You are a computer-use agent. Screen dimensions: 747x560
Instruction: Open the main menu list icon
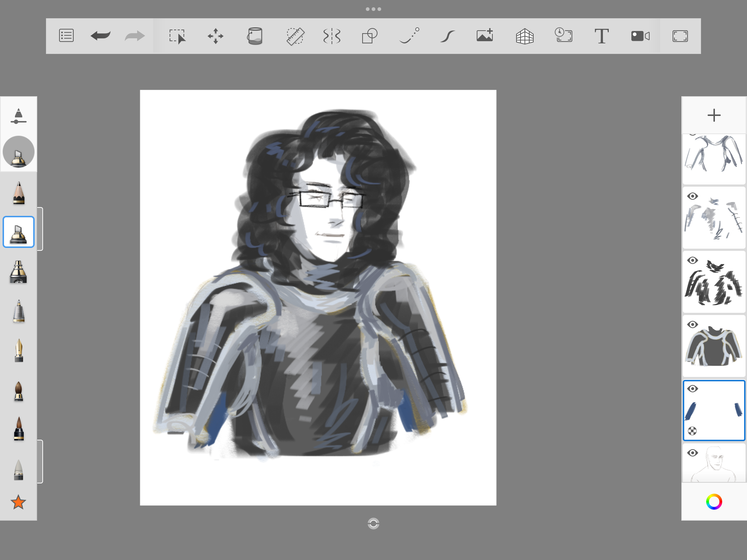(66, 36)
